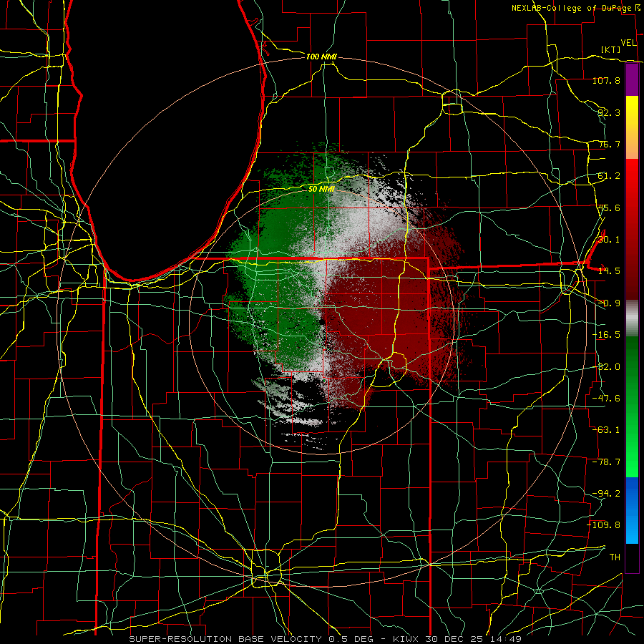
Task: Click the [KT] units label
Action: pyautogui.click(x=611, y=49)
